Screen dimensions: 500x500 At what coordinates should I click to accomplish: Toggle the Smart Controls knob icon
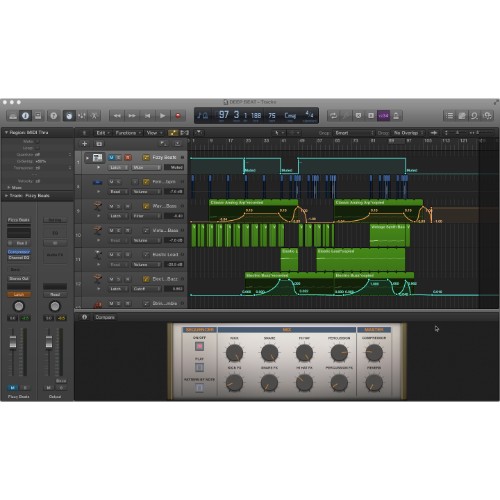tap(69, 116)
